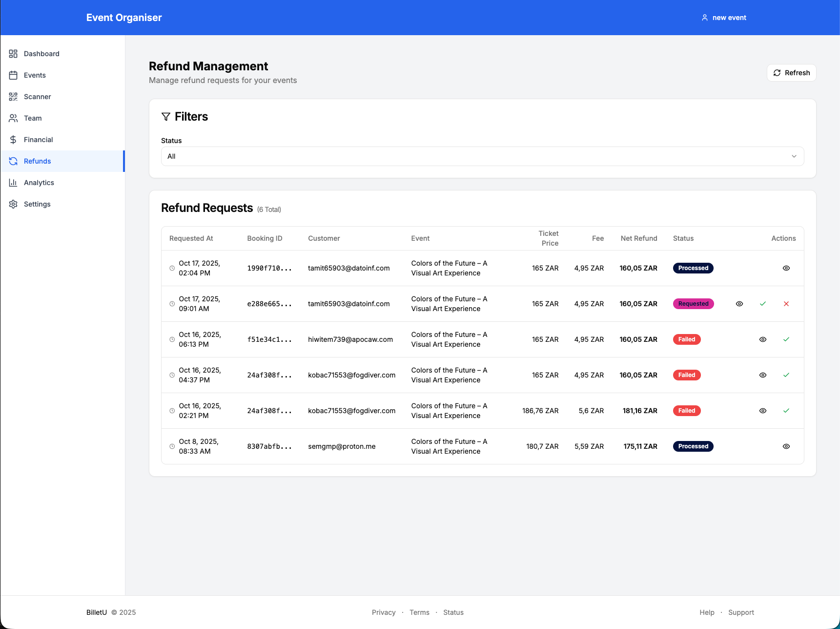
Task: Reject the requested refund for e288e665
Action: pyautogui.click(x=786, y=304)
